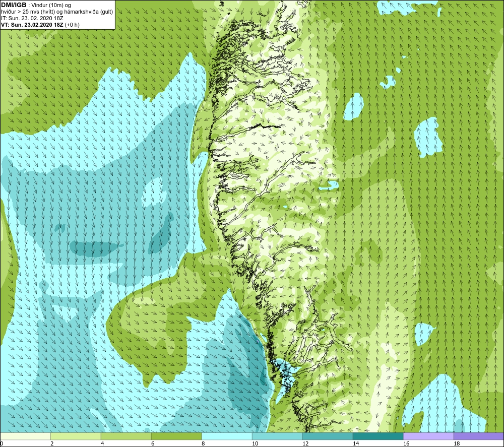The height and width of the screenshot is (447, 504).
Task: Click the 8–10 m/s light cyan legend band
Action: (227, 436)
